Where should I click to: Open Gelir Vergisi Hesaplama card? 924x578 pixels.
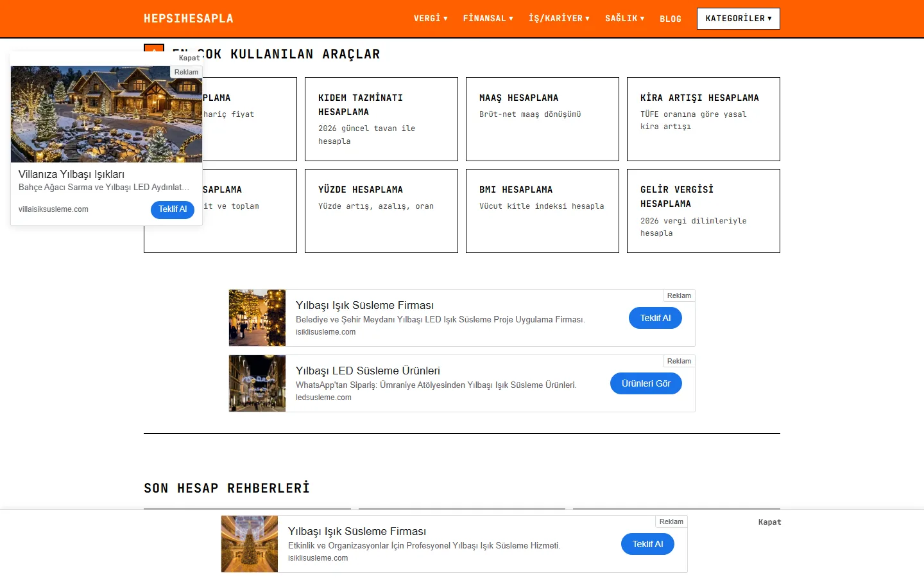703,211
